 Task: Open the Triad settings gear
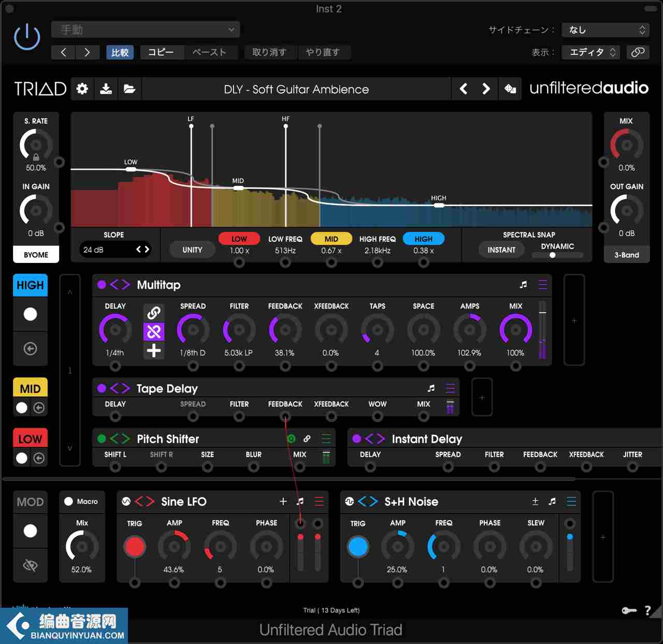[x=82, y=89]
